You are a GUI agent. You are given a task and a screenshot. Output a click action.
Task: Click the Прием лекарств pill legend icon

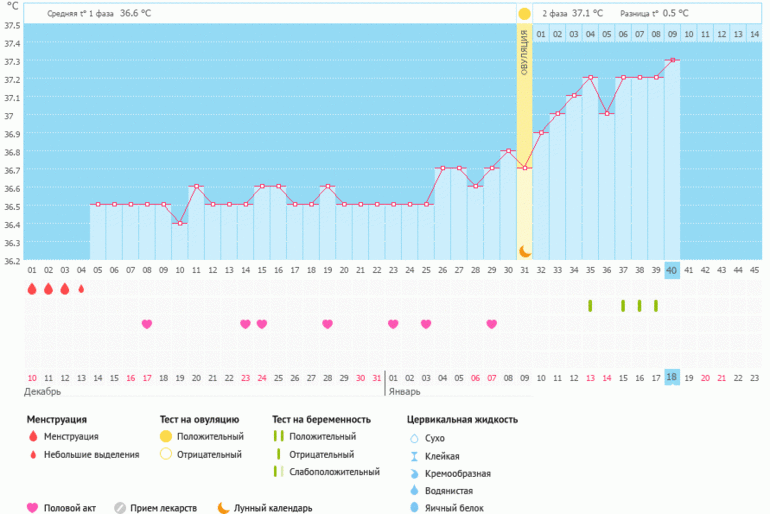(x=120, y=507)
